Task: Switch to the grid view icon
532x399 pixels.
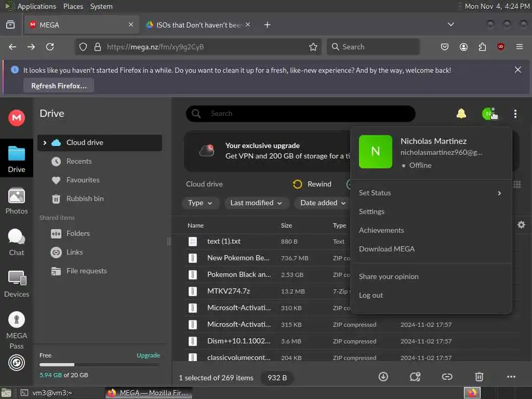Action: tap(517, 184)
